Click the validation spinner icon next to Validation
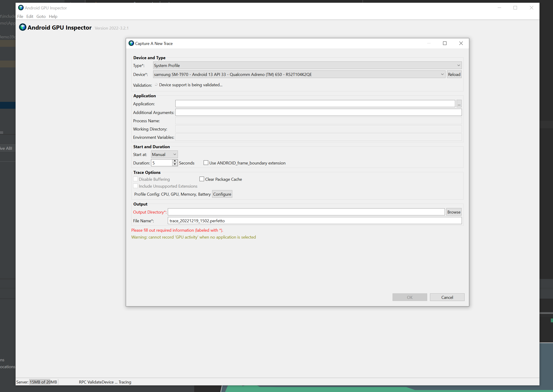The width and height of the screenshot is (553, 392). point(156,85)
